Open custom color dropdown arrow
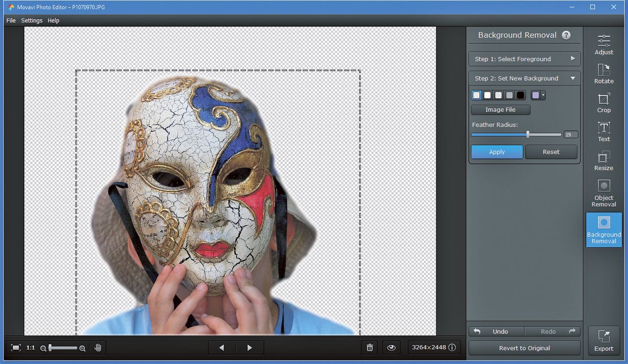 tap(543, 95)
